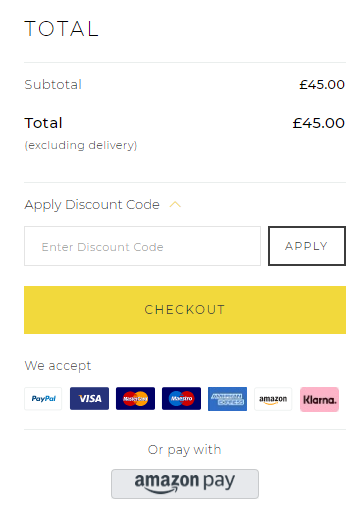The image size is (363, 513).
Task: Click the bold total amount £45.00
Action: (x=318, y=123)
